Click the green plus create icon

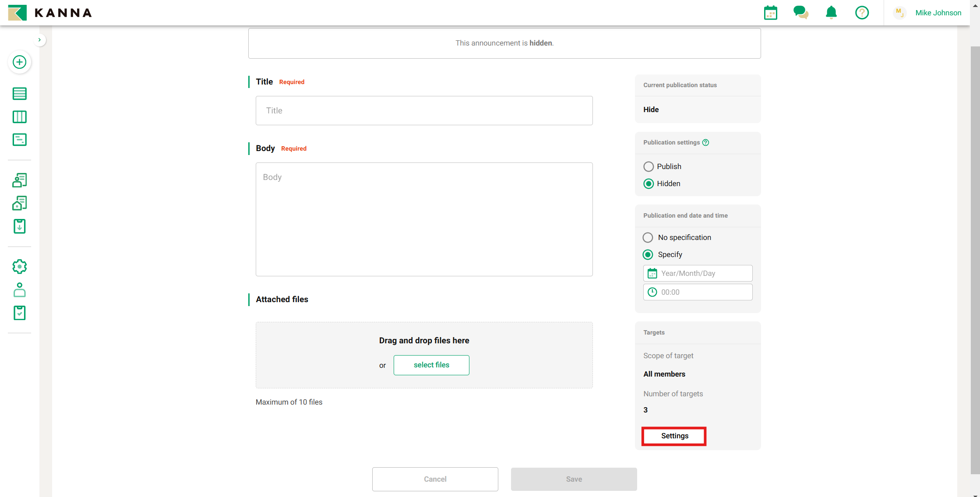point(19,62)
